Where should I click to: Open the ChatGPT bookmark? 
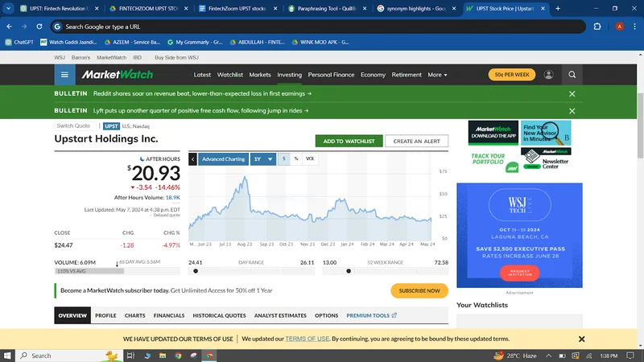(x=19, y=42)
